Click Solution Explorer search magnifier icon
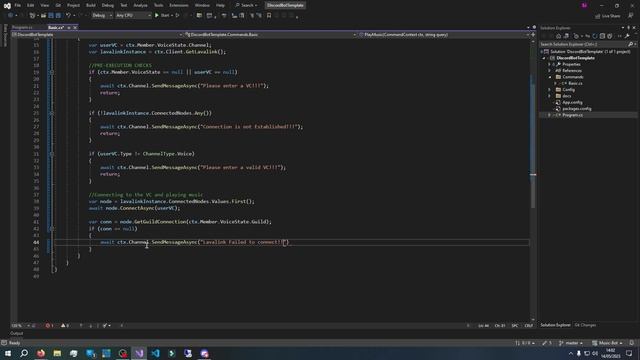 (631, 44)
